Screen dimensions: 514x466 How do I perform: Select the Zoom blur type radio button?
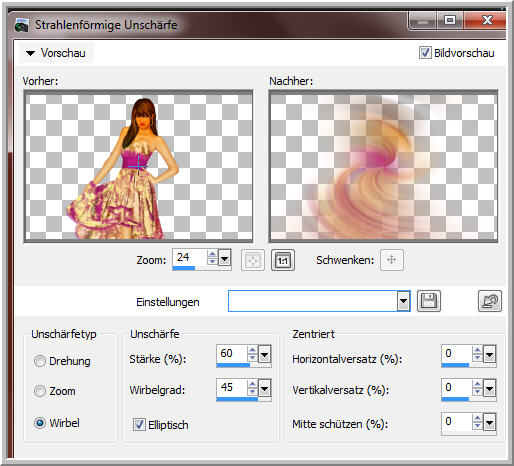[40, 391]
